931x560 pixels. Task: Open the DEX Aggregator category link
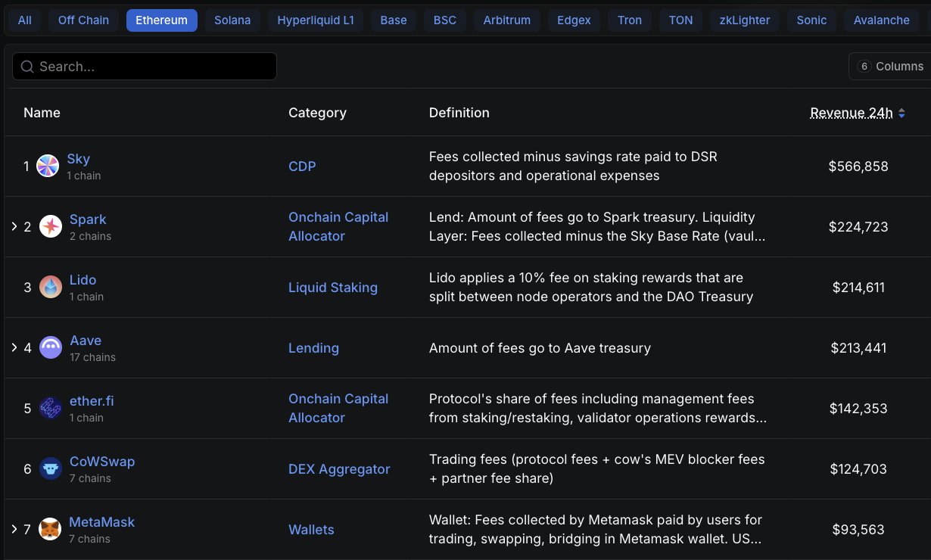click(x=339, y=469)
